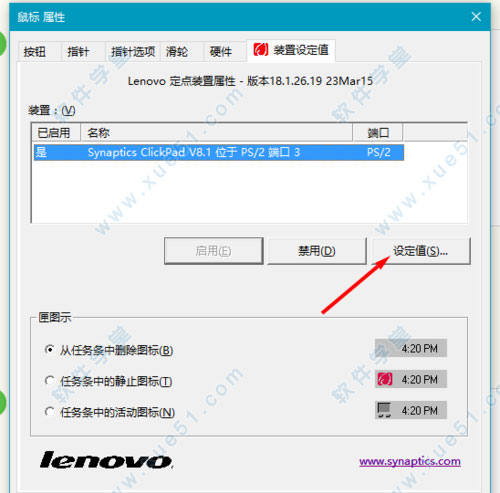This screenshot has height=493, width=500.
Task: Close the Mouse Properties dialog
Action: click(x=476, y=16)
